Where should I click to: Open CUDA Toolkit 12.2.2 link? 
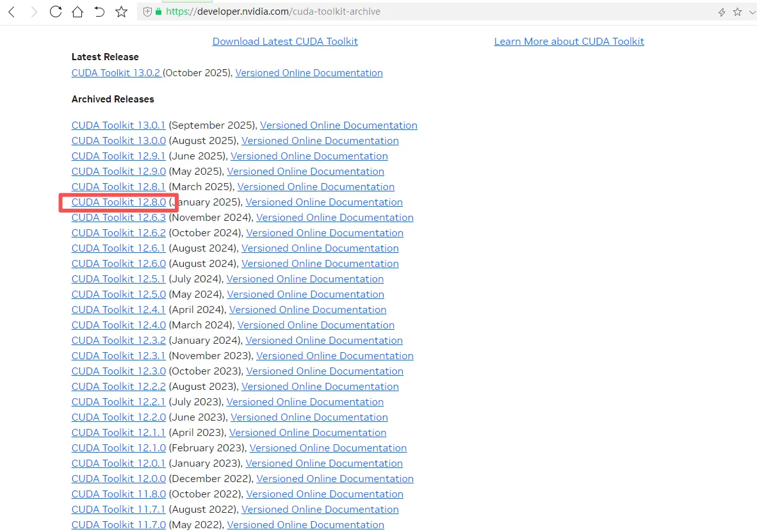(118, 387)
